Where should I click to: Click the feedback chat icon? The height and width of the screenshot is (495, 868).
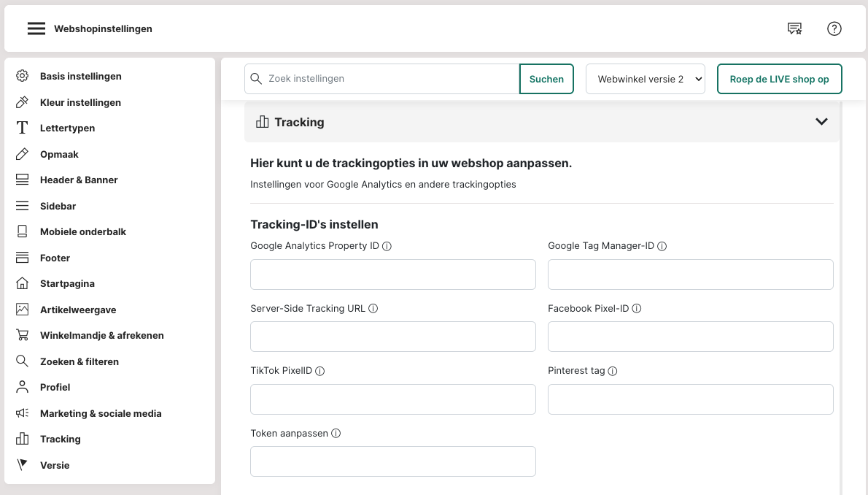(794, 28)
